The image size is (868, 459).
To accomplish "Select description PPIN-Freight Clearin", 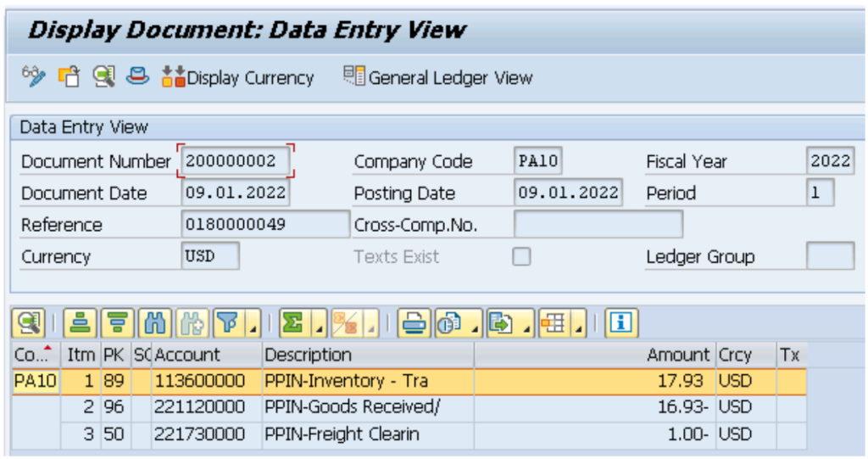I will click(x=368, y=434).
